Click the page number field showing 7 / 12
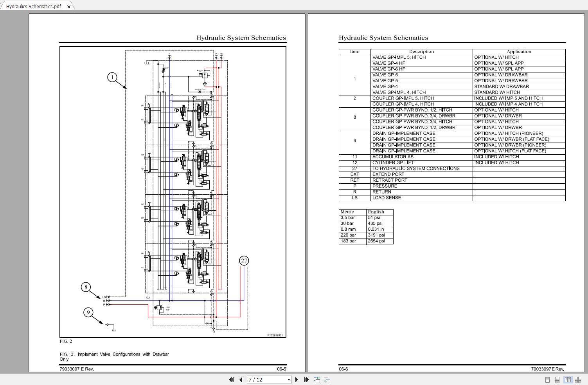This screenshot has height=385, width=588. pos(266,380)
